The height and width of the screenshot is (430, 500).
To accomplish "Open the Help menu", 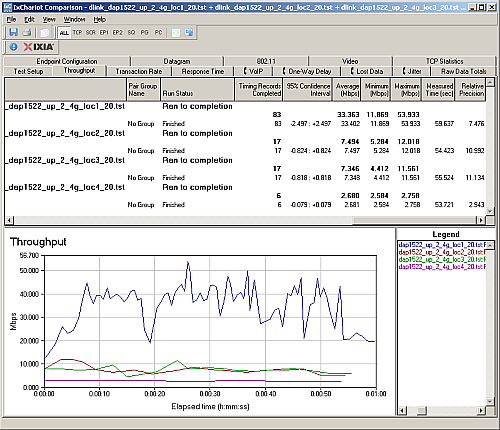I will point(99,20).
